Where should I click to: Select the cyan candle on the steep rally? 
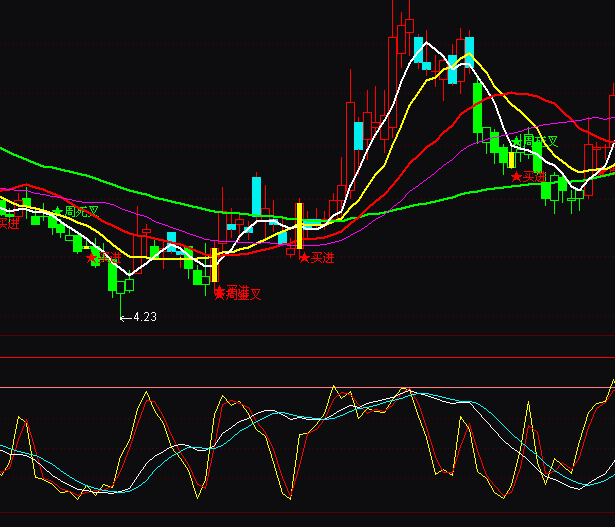coord(359,136)
